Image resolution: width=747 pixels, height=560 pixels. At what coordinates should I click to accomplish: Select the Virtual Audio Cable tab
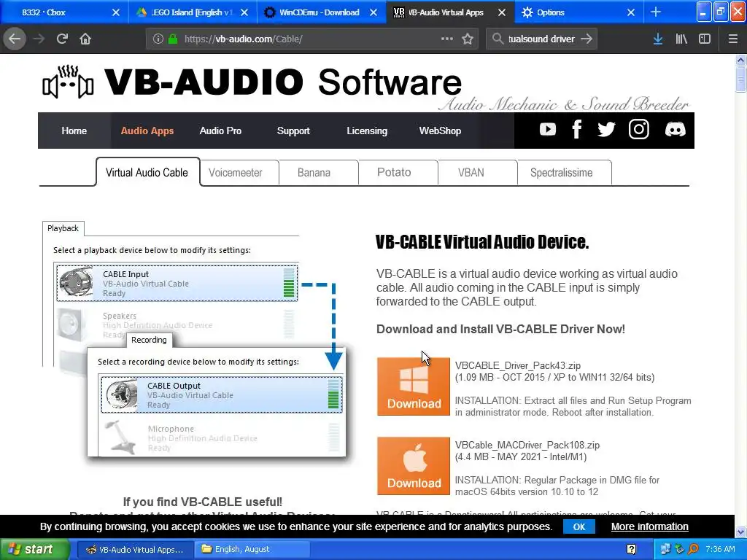coord(147,172)
